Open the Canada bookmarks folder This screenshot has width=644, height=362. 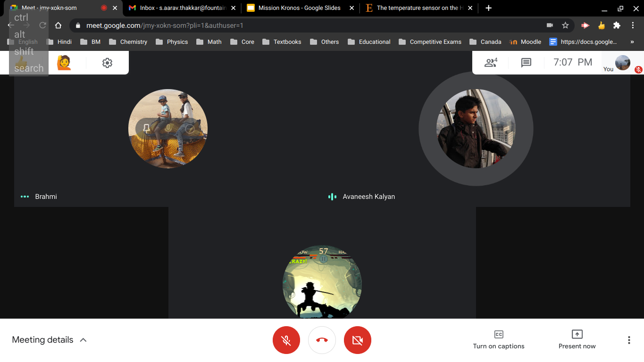[x=485, y=42]
